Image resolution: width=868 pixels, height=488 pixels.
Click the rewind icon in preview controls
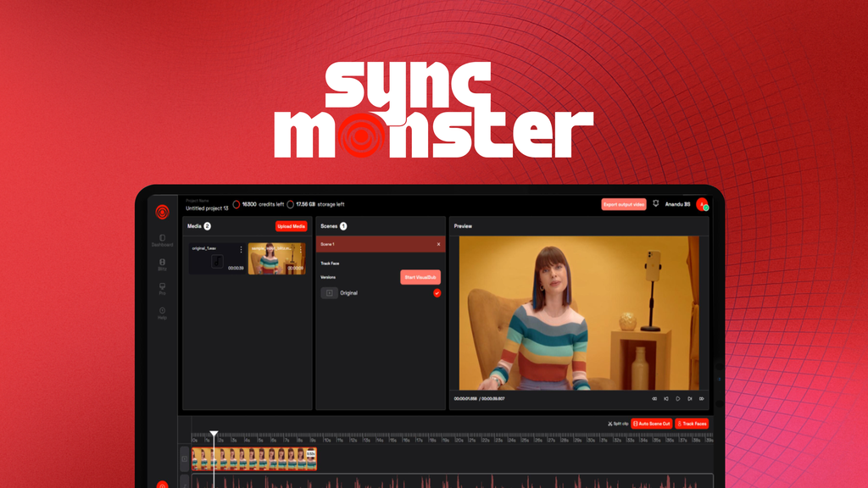tap(654, 398)
